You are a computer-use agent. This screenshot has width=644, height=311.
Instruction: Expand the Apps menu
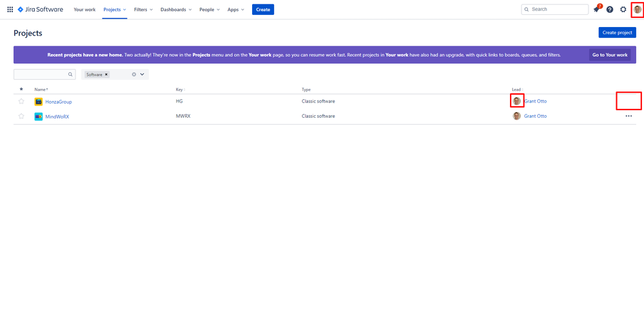(x=236, y=10)
